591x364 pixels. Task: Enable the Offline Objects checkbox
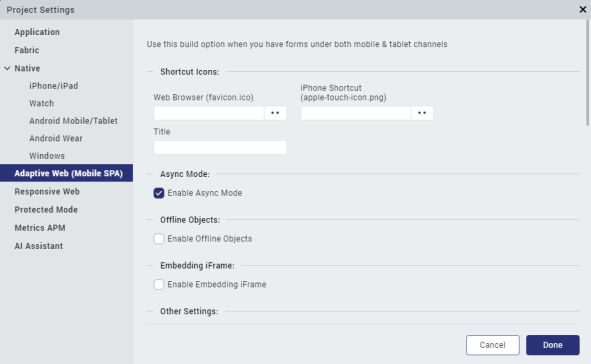[159, 239]
